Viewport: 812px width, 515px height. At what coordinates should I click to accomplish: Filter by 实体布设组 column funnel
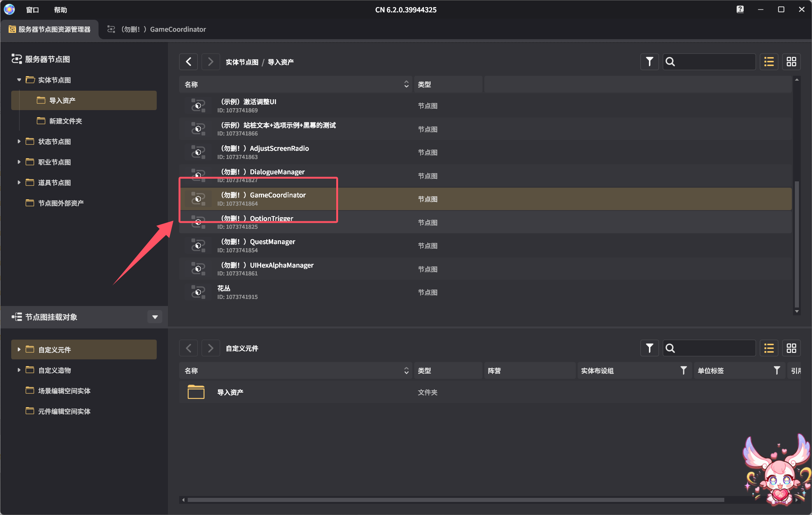pos(683,371)
